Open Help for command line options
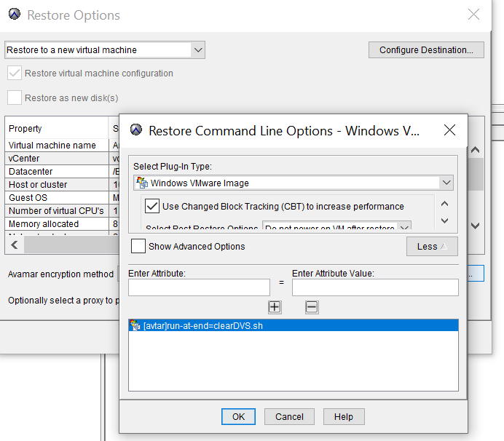The width and height of the screenshot is (504, 441). (344, 416)
